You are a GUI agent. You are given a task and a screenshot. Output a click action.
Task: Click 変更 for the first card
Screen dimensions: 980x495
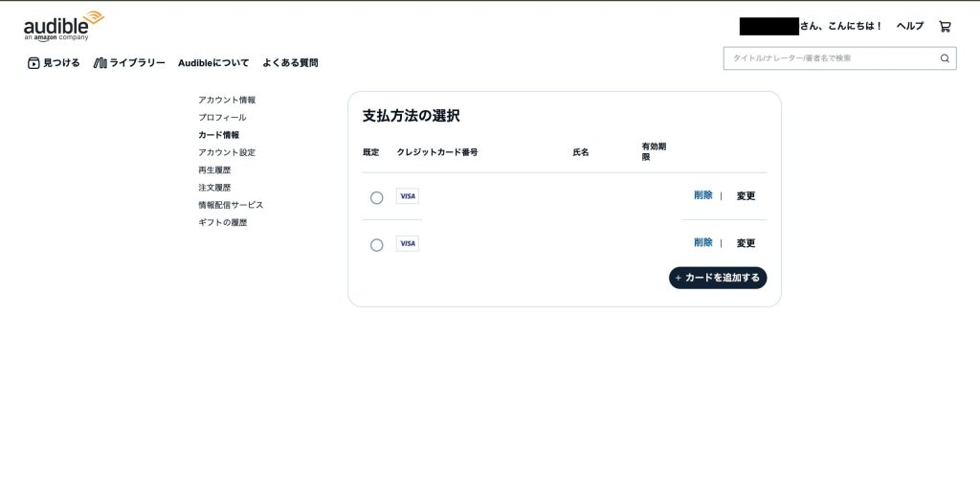pyautogui.click(x=746, y=196)
